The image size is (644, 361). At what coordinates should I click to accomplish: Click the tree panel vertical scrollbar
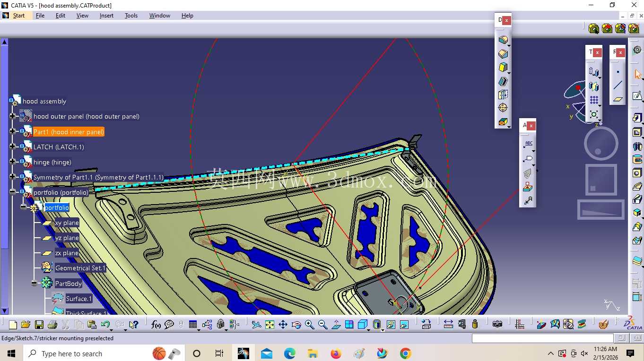4,176
